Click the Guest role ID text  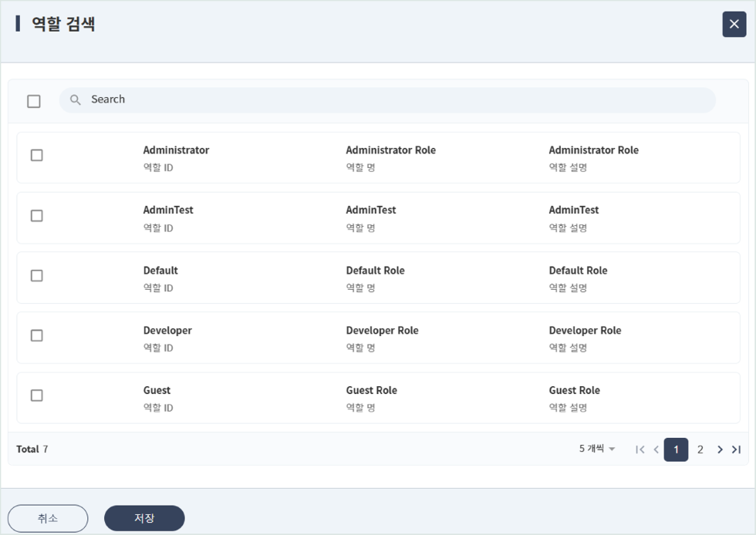(157, 390)
